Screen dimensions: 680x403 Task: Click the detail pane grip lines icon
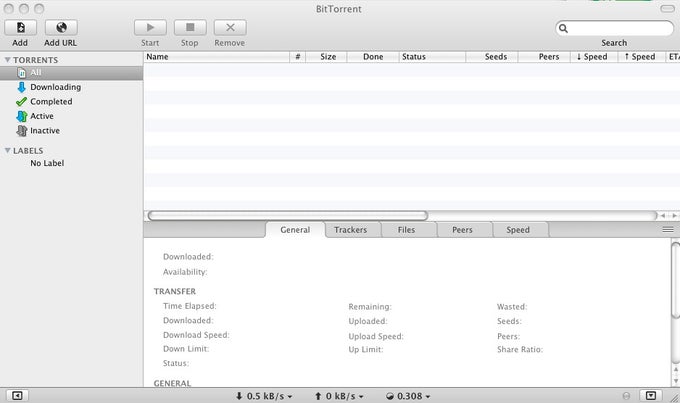coord(668,229)
